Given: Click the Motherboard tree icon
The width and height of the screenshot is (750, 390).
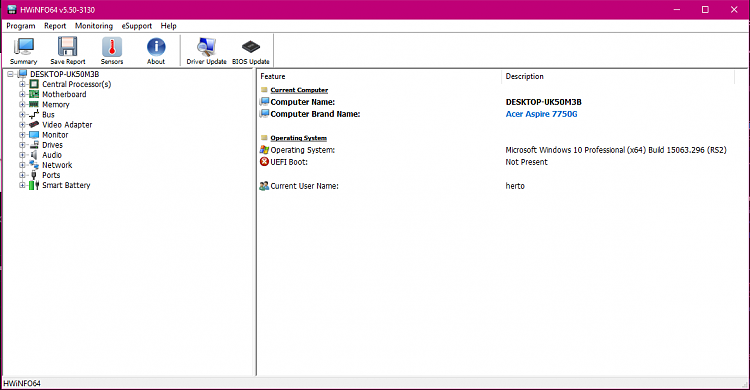Looking at the screenshot, I should pyautogui.click(x=34, y=94).
